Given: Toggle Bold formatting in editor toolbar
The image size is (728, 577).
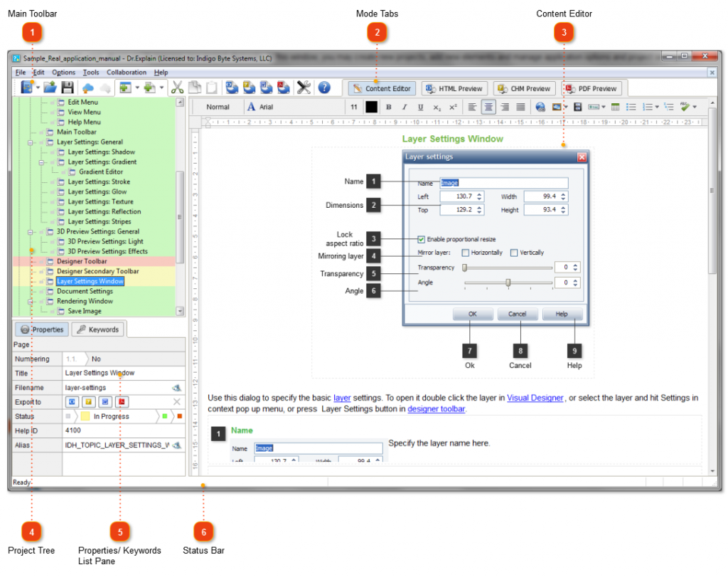Looking at the screenshot, I should [389, 107].
